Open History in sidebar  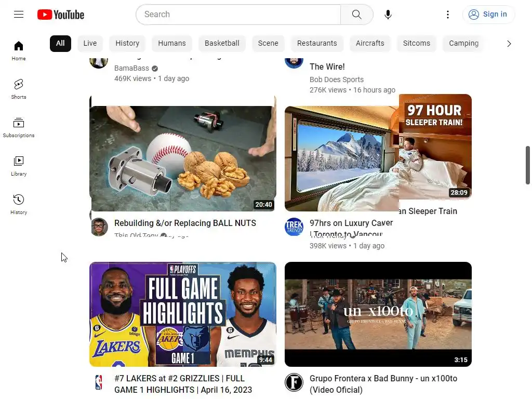19,205
